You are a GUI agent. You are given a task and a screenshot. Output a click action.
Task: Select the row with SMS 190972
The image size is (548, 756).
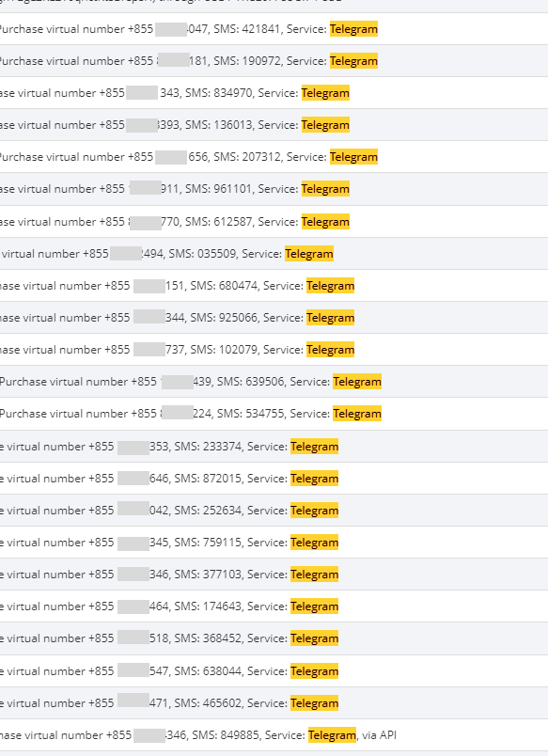[274, 61]
